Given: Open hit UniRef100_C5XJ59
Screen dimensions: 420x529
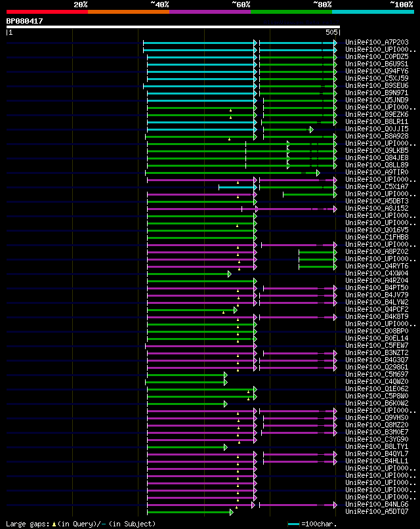Looking at the screenshot, I should click(377, 78).
